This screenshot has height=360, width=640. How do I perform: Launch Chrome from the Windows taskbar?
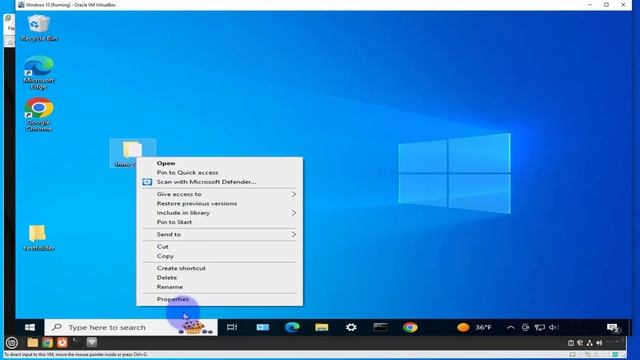[410, 327]
